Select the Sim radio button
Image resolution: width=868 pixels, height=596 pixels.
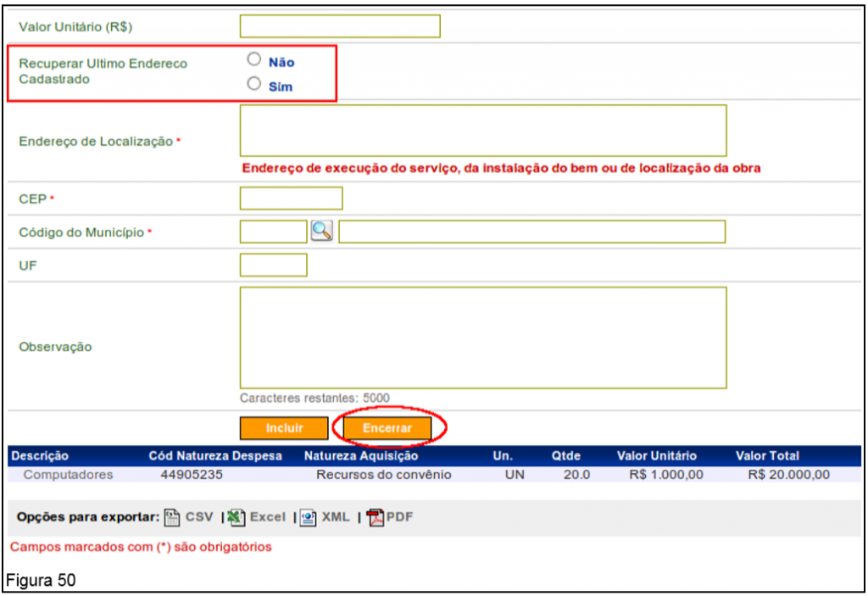point(253,84)
